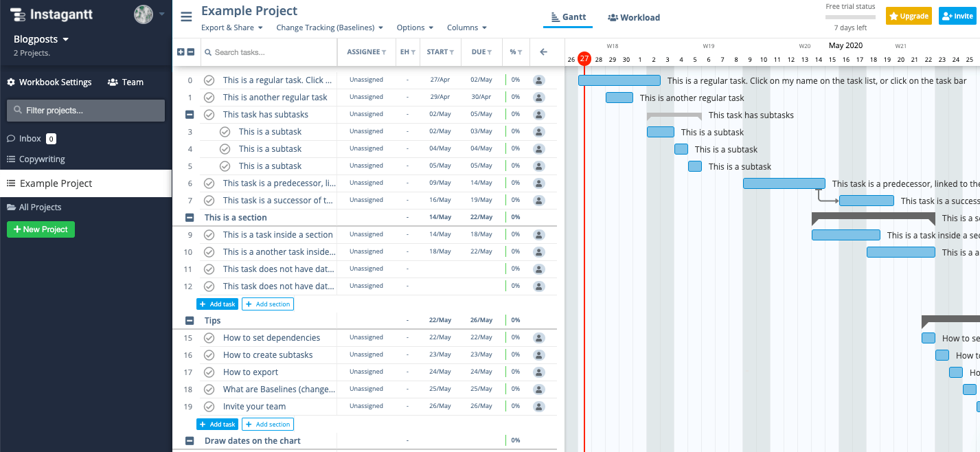Open the user profile avatar in sidebar
Screen dimensions: 980x452
144,14
